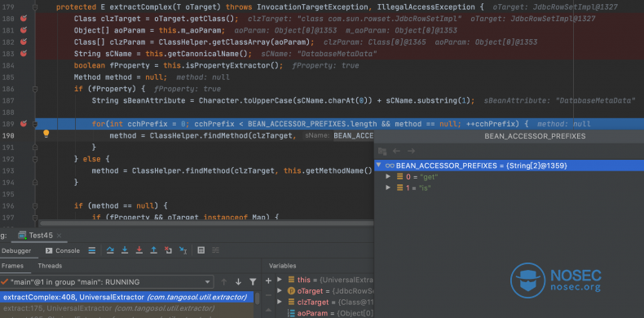
Task: Toggle breakpoint on line 181
Action: 24,30
